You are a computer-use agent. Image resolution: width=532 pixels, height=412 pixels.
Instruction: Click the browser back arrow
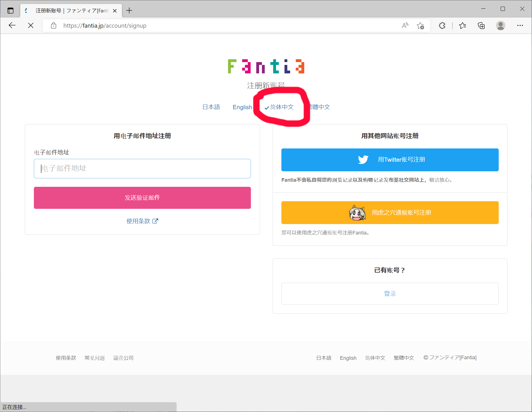click(12, 25)
